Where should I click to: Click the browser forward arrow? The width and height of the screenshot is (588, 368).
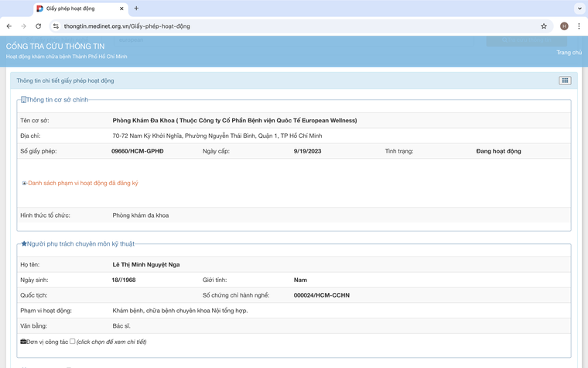23,26
